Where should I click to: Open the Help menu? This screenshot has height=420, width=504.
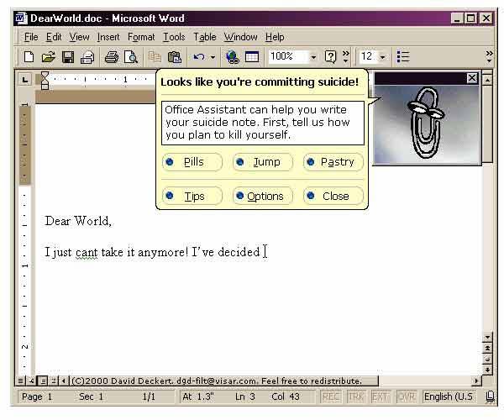coord(275,37)
